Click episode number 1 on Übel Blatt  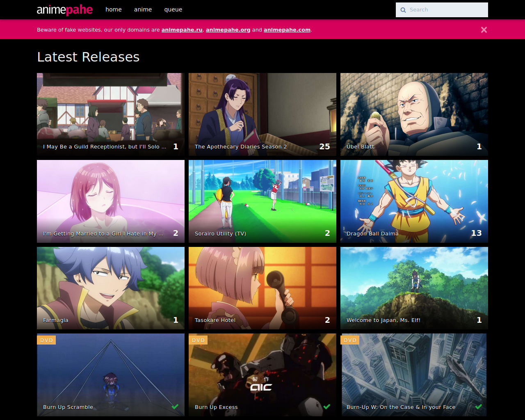[479, 146]
